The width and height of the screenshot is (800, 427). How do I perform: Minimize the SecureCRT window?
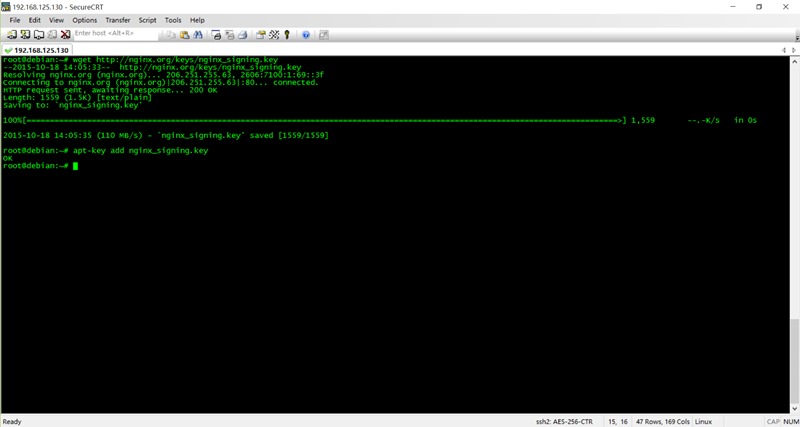coord(733,7)
